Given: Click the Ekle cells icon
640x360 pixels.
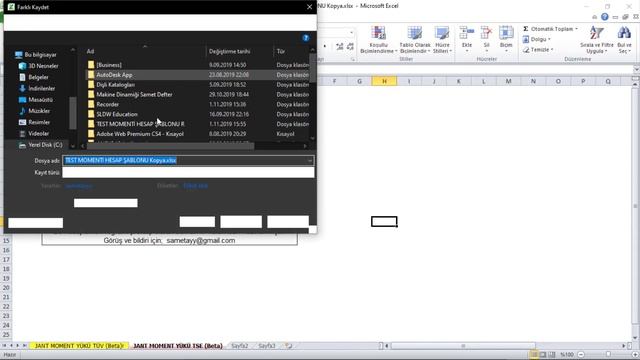Looking at the screenshot, I should coord(467,33).
